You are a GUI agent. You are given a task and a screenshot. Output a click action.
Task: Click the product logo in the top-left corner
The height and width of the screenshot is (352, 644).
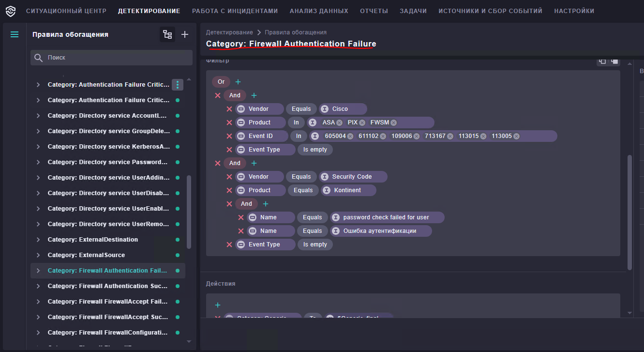(x=10, y=11)
